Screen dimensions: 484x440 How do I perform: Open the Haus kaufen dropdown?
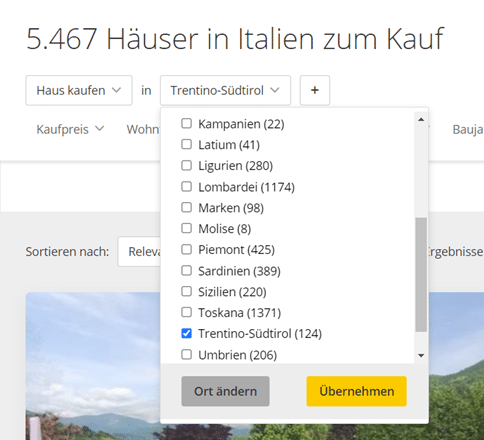coord(79,90)
